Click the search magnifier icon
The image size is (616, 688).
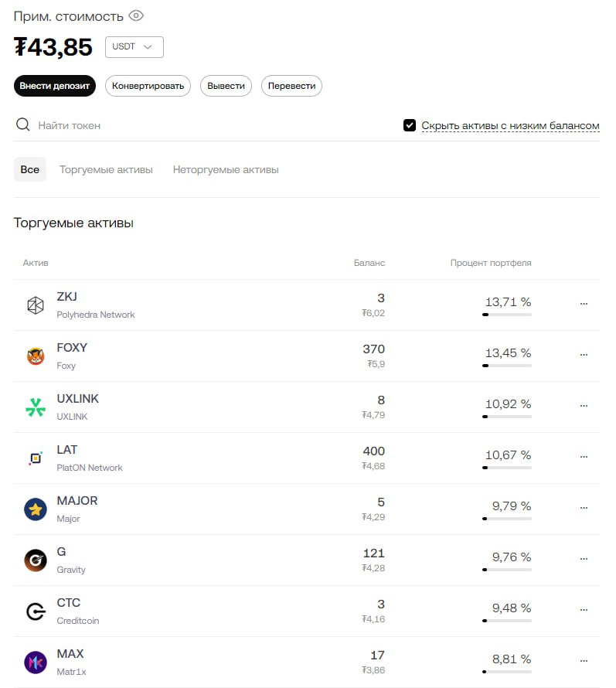[23, 124]
